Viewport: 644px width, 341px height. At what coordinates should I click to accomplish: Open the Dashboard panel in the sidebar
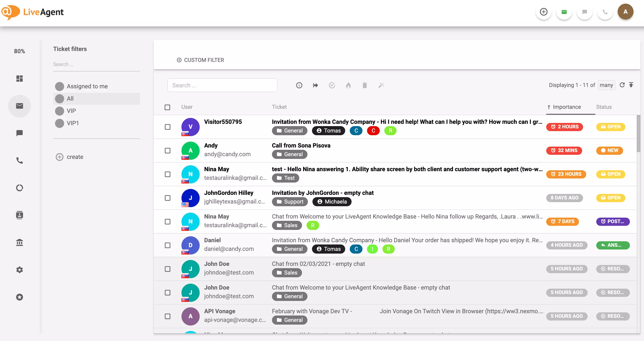pos(19,79)
